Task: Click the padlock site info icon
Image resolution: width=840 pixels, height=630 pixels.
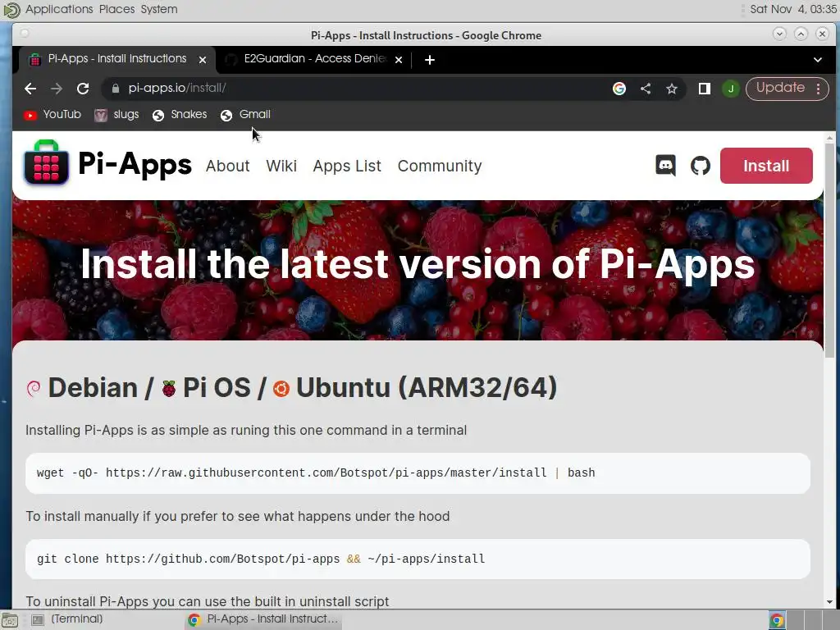Action: tap(115, 89)
